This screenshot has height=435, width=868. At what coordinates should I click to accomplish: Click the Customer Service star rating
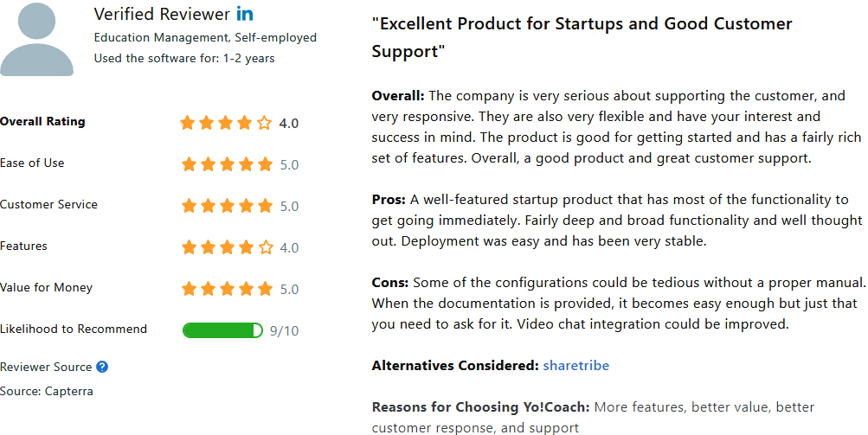coord(228,206)
